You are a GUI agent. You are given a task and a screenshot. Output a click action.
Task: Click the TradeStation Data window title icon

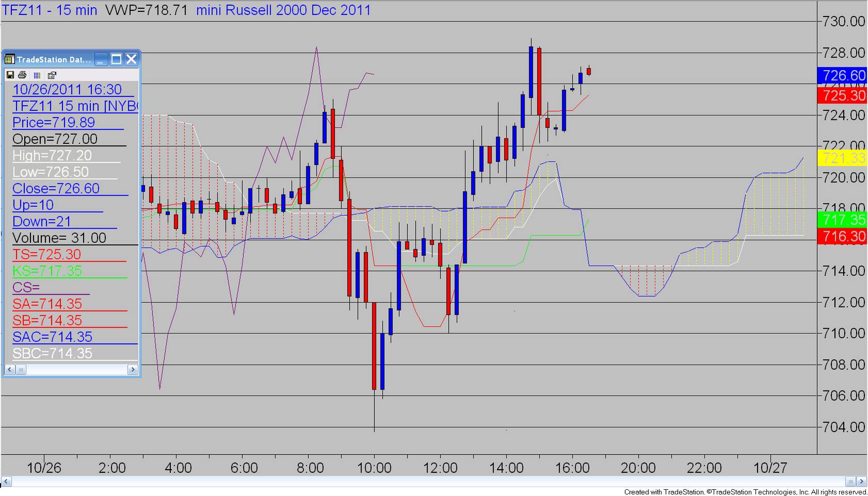pos(9,59)
